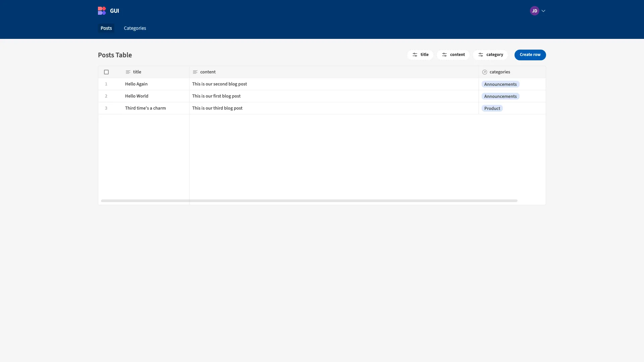The height and width of the screenshot is (362, 644).
Task: Click the horizontal table scrollbar
Action: click(x=309, y=201)
